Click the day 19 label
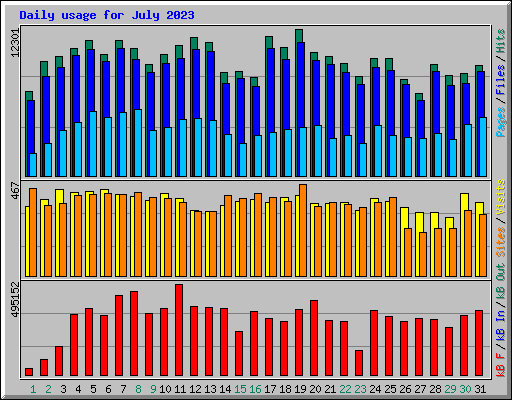512x400 pixels. click(x=300, y=389)
